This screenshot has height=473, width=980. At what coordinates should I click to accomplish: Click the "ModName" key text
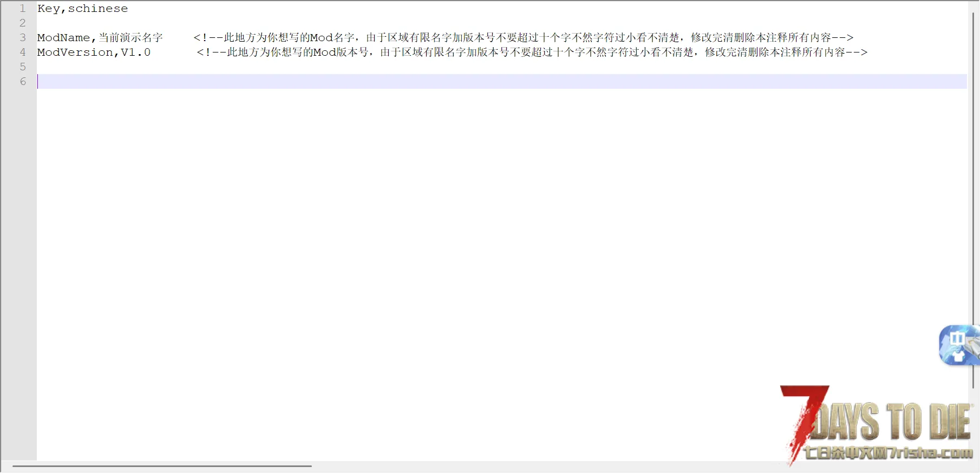click(63, 38)
